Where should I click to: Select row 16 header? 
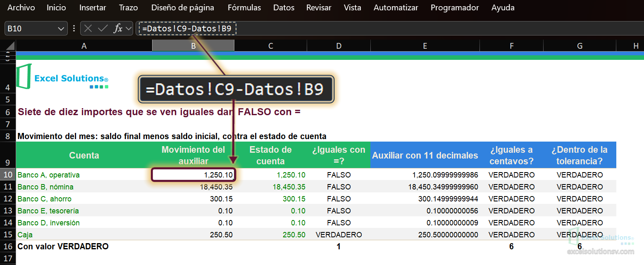(8, 246)
